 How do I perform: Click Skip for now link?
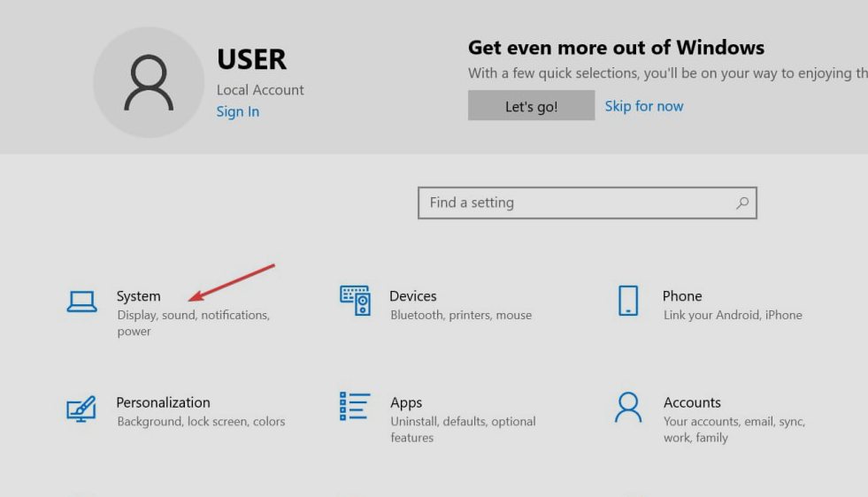click(x=644, y=106)
